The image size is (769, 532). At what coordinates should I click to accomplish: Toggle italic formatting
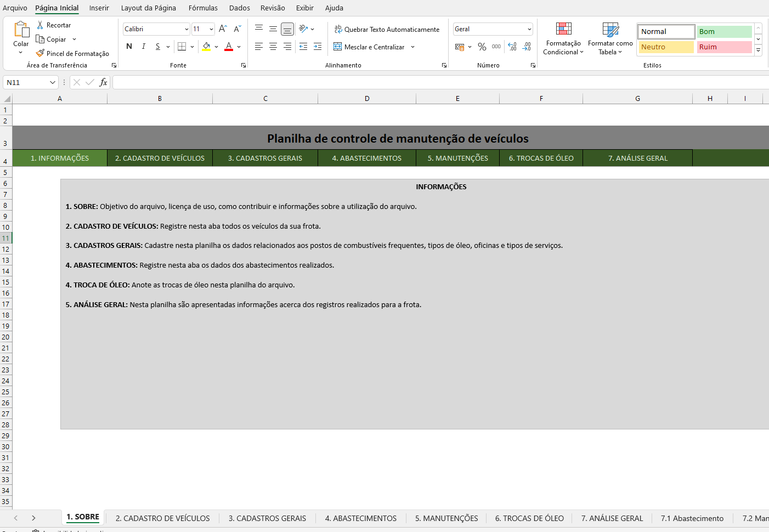tap(144, 47)
